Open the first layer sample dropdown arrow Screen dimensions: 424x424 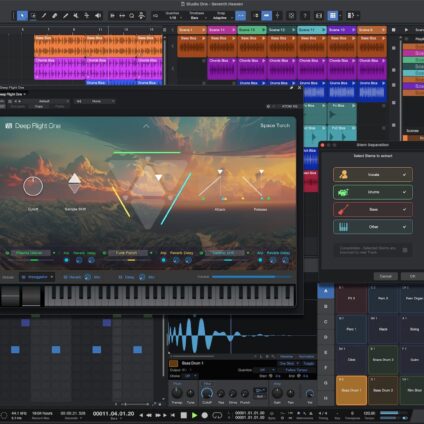point(54,253)
